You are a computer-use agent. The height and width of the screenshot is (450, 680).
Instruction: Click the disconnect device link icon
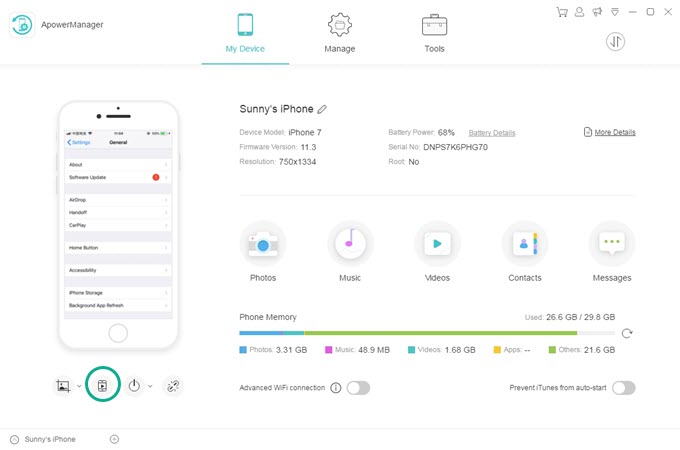tap(173, 386)
